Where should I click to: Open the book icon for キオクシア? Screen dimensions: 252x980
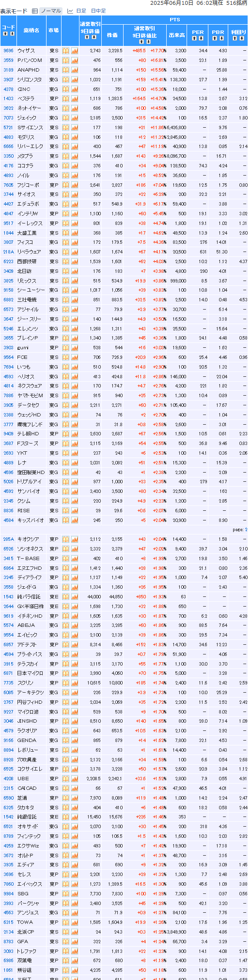(65, 539)
